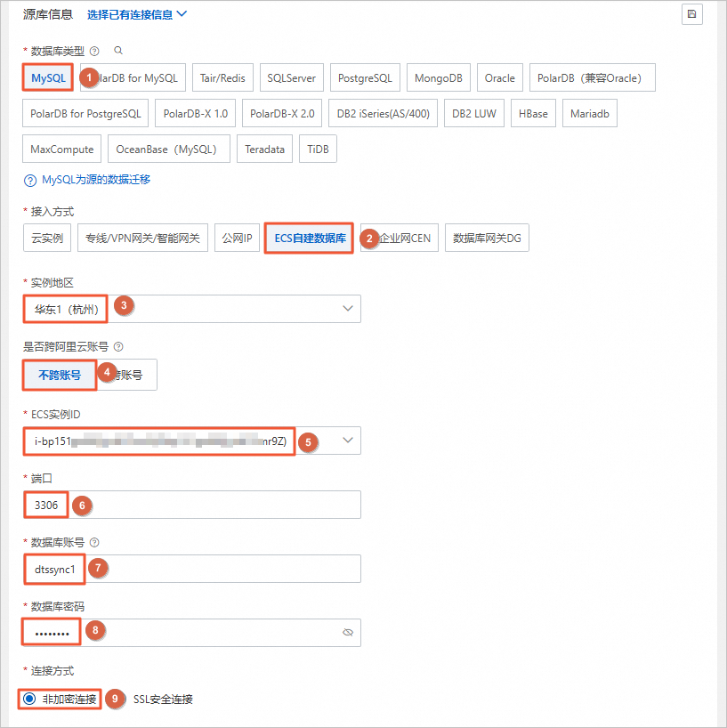Choose Teradata database type
This screenshot has height=728, width=727.
264,149
